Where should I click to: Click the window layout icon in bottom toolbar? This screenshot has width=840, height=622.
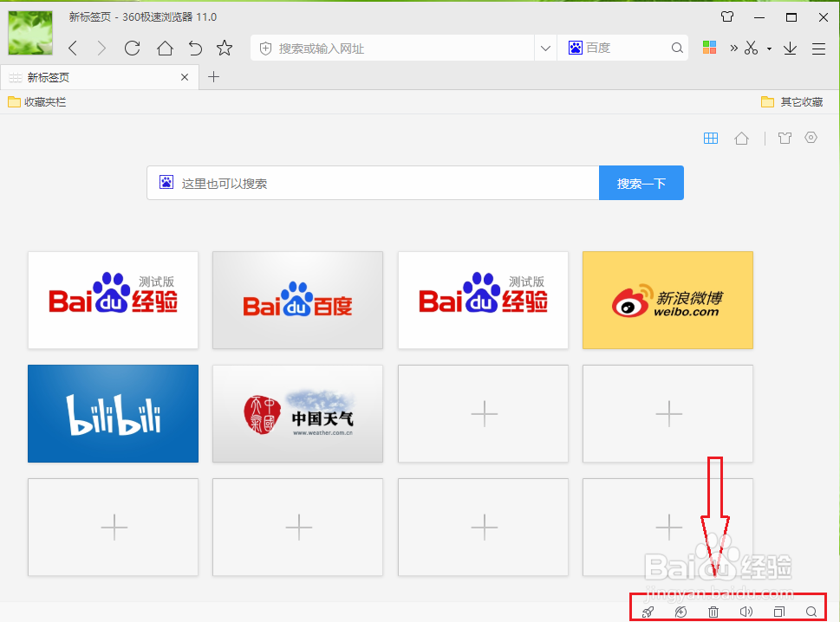[778, 611]
